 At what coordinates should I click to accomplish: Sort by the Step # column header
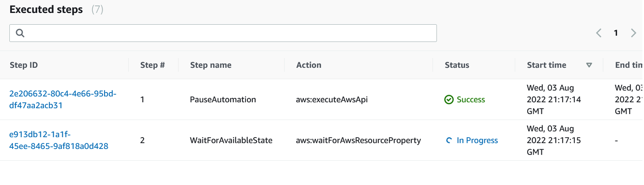[x=152, y=65]
